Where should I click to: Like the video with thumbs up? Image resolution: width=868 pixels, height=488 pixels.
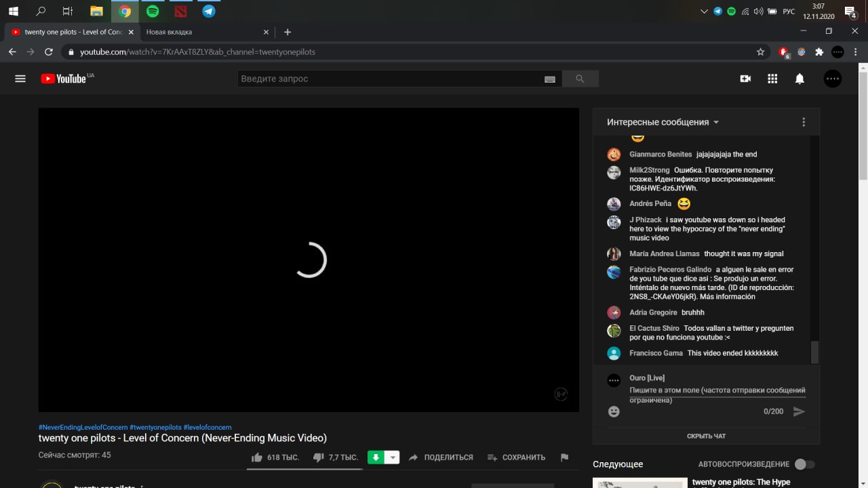pyautogui.click(x=275, y=457)
